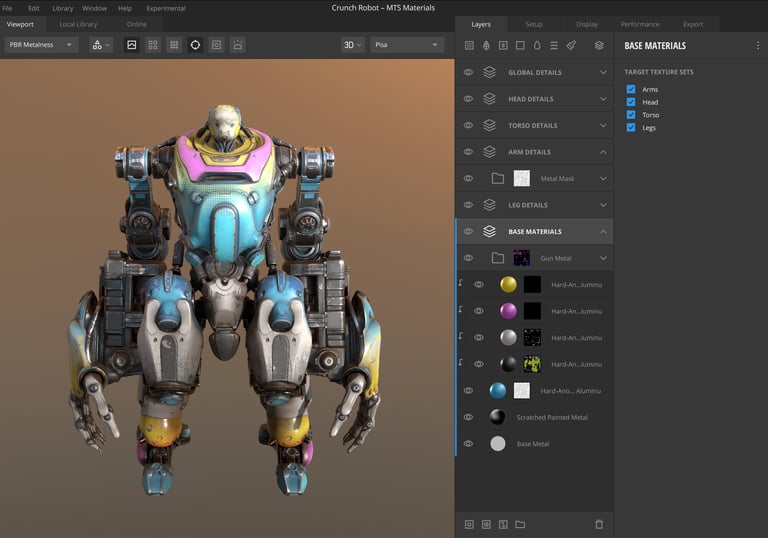
Task: Click the paint roller icon in Layers toolbar
Action: point(571,45)
